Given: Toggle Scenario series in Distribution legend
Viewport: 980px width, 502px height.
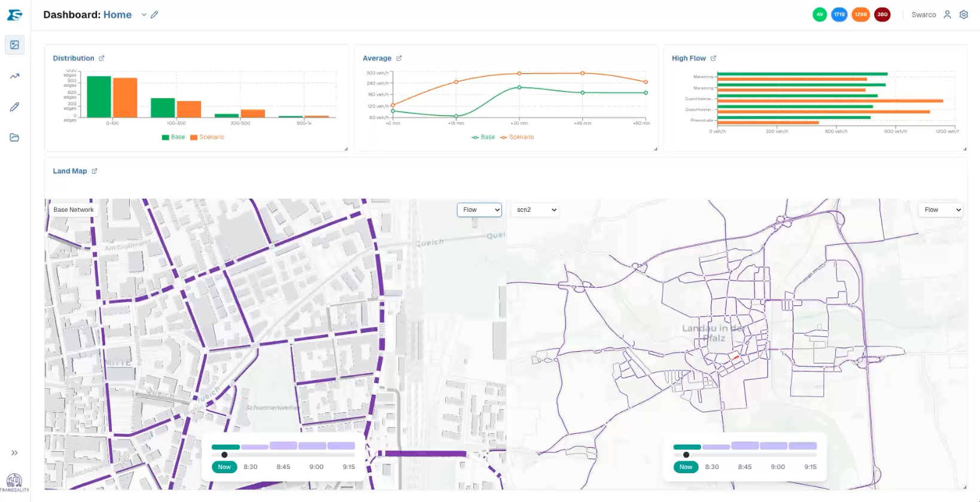Looking at the screenshot, I should coord(207,137).
